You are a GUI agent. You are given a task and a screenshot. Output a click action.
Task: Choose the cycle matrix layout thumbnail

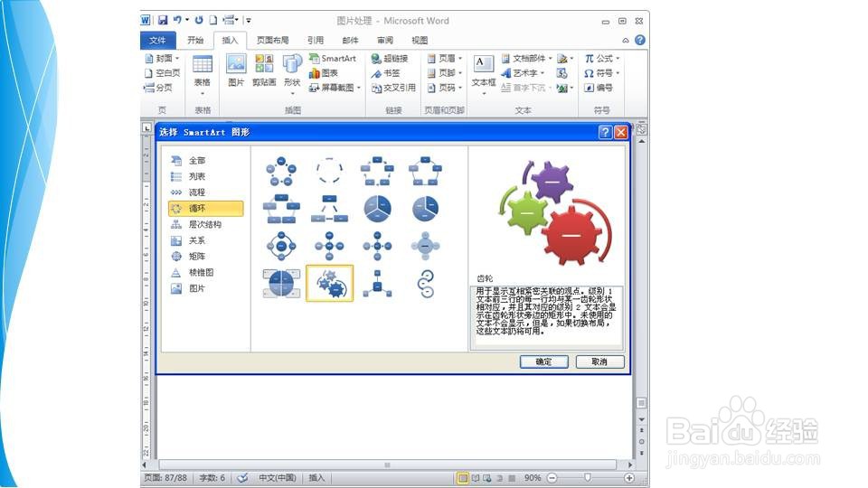281,283
